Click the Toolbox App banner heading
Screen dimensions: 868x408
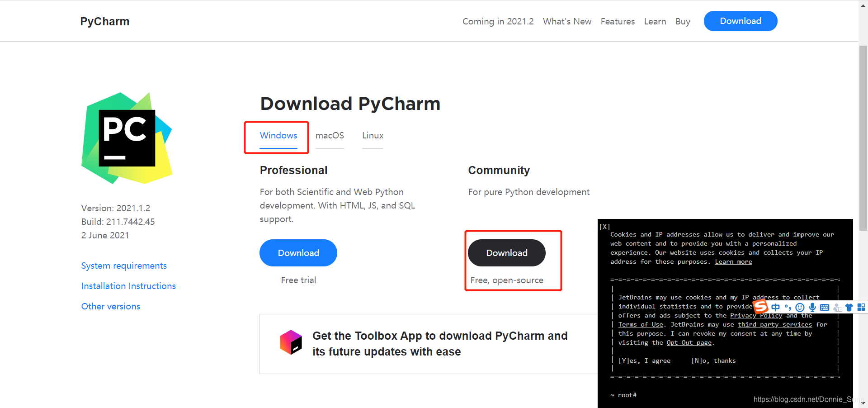tap(440, 344)
